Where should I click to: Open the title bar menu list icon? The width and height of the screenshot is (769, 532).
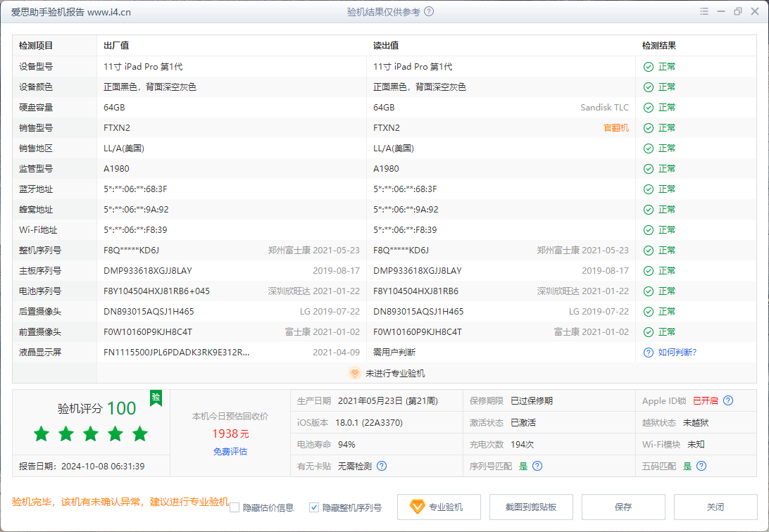pos(704,12)
